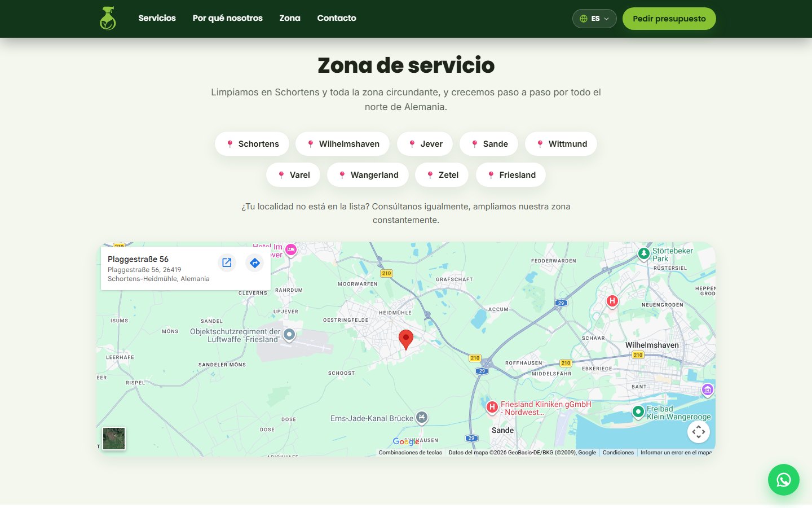Click the Zona de servicio heading
This screenshot has width=812, height=508.
click(x=406, y=65)
